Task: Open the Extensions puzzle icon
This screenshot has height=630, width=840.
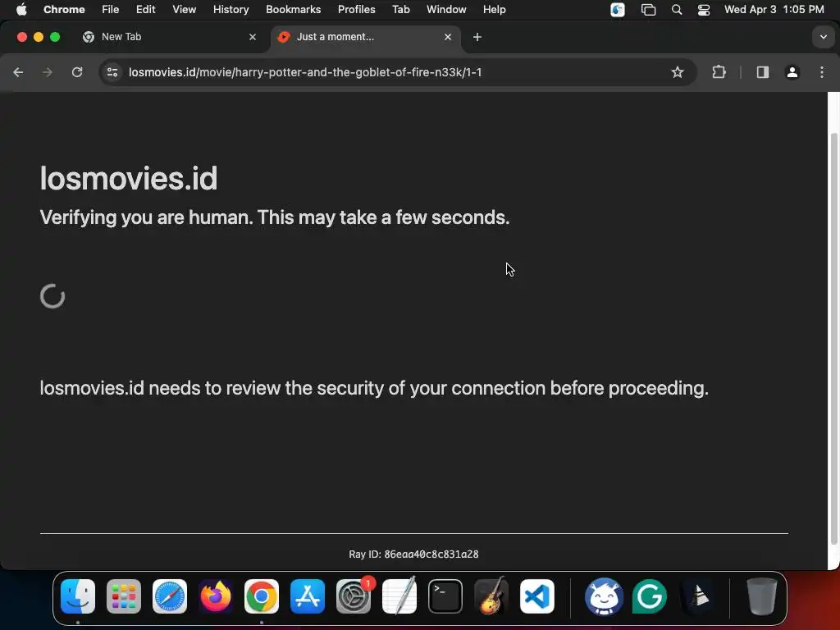Action: pos(719,72)
